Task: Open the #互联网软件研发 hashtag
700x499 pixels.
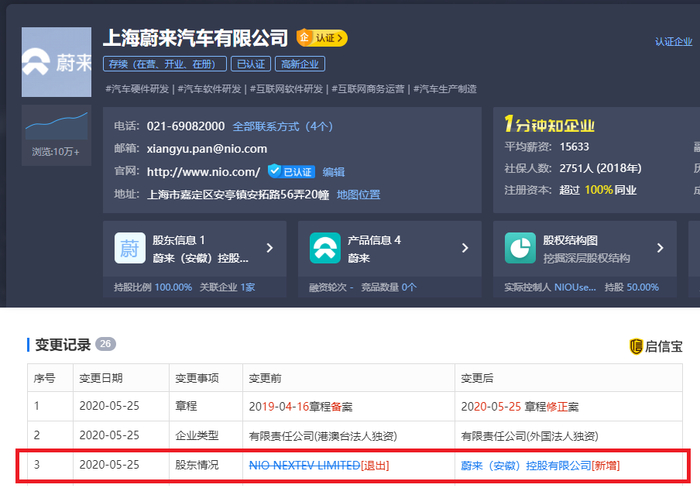Action: click(286, 89)
